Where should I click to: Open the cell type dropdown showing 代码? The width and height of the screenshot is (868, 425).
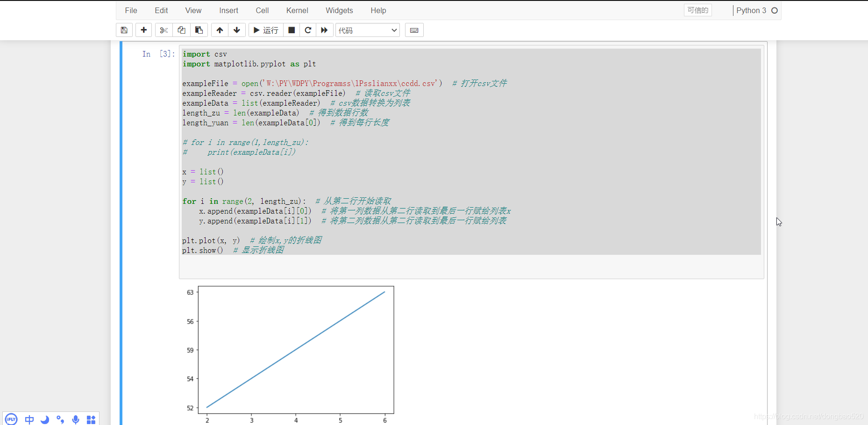click(367, 30)
